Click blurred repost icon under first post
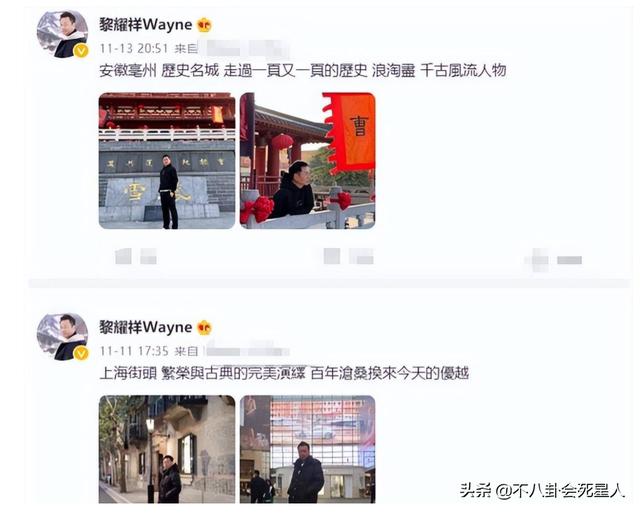 click(x=123, y=256)
